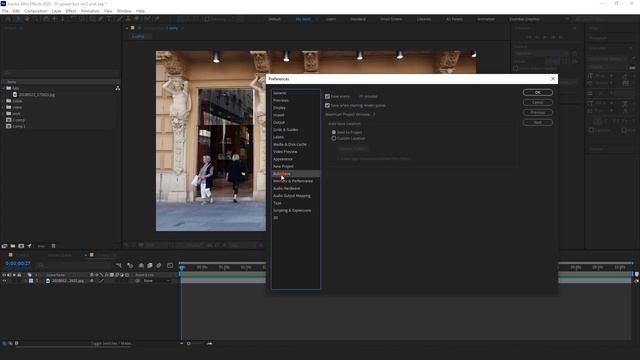
Task: Switch to the Small Screen workspace
Action: pos(391,19)
